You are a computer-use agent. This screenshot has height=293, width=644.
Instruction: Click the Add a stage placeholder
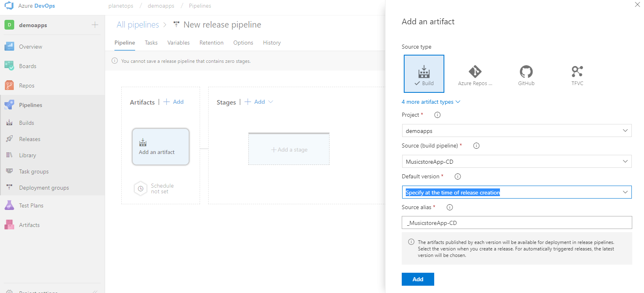click(x=289, y=149)
